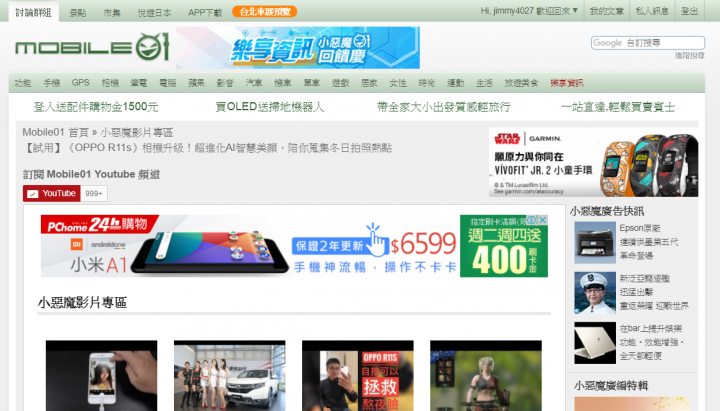This screenshot has width=720, height=411.
Task: Open the captain portrait thumbnail
Action: pyautogui.click(x=595, y=293)
